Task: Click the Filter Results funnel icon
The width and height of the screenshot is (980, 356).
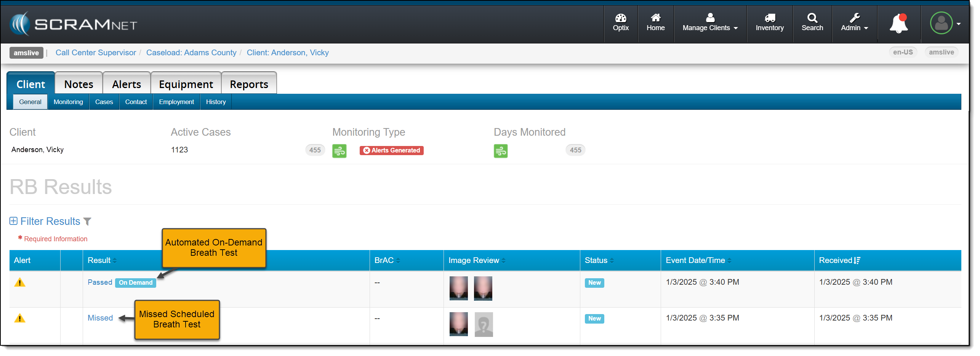Action: [x=87, y=221]
